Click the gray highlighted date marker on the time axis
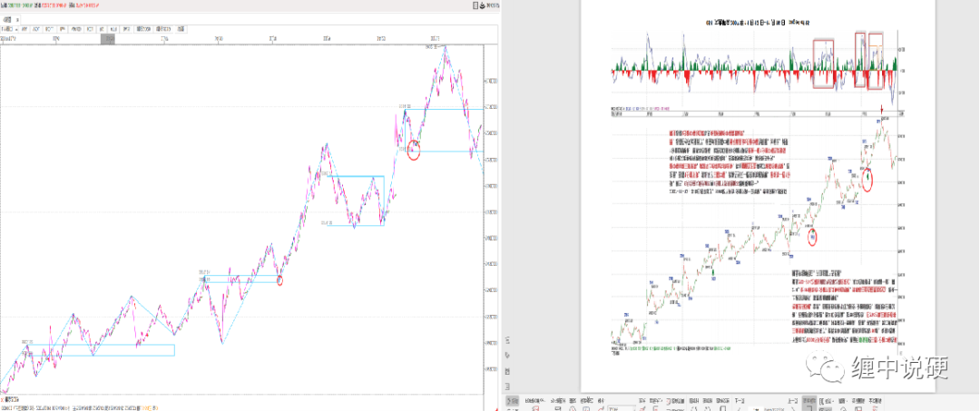The image size is (980, 411). (x=108, y=39)
